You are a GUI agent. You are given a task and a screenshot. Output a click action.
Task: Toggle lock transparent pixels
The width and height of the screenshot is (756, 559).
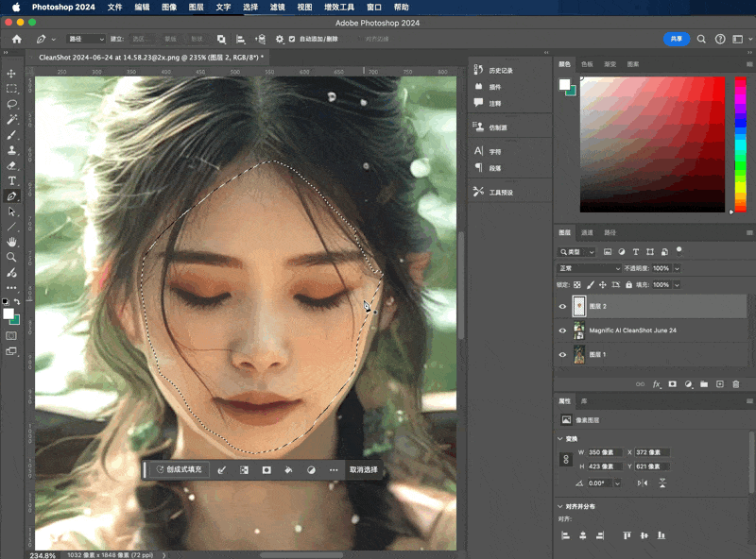click(576, 285)
